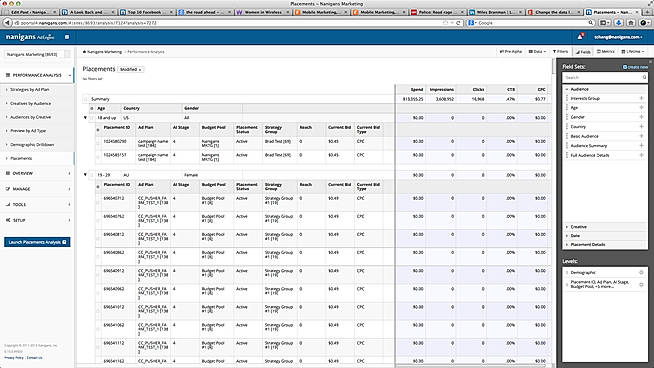This screenshot has height=368, width=654.
Task: Expand the Tools sidebar menu
Action: [x=38, y=204]
